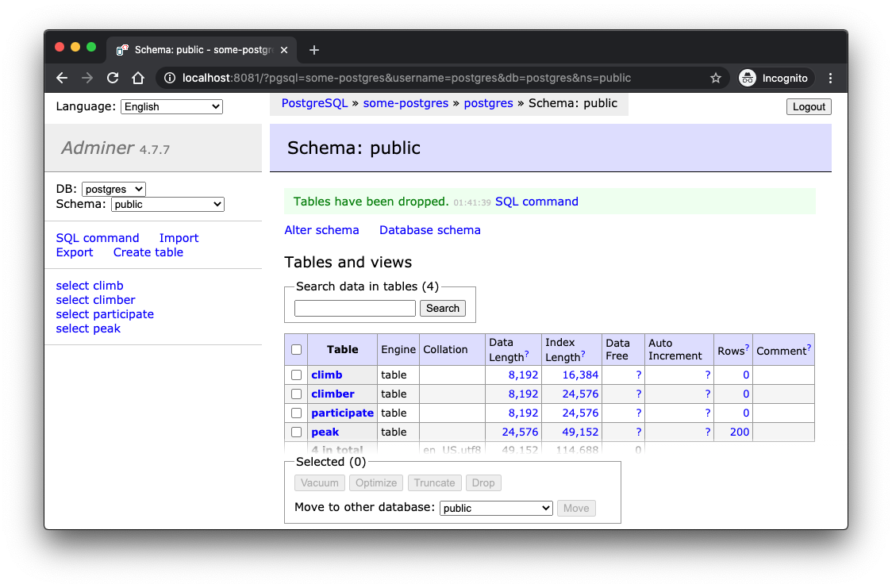Open the browser home page
This screenshot has width=892, height=588.
pos(137,78)
